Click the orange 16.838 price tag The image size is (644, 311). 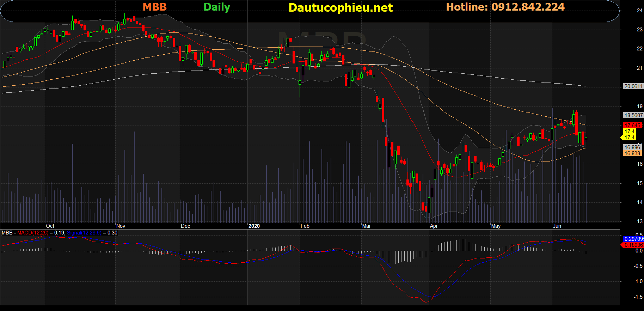632,153
